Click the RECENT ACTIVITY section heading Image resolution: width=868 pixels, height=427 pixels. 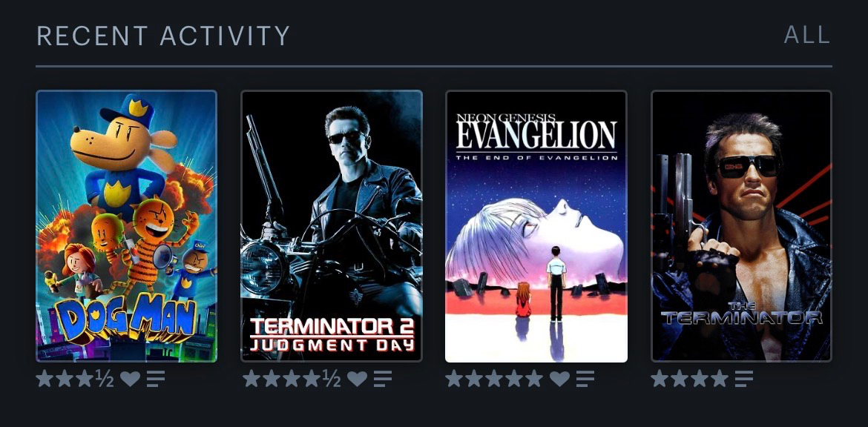[163, 36]
